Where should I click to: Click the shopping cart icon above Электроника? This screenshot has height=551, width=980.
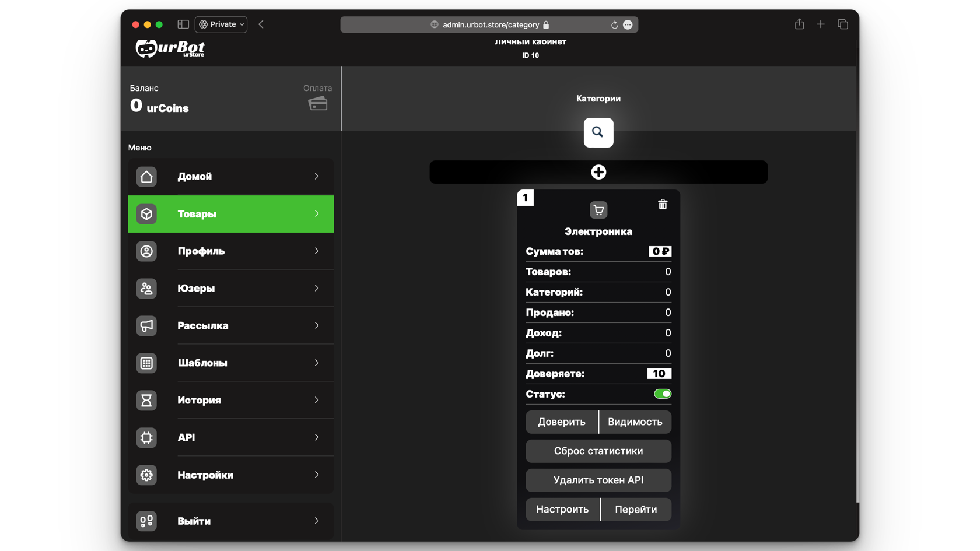coord(598,210)
